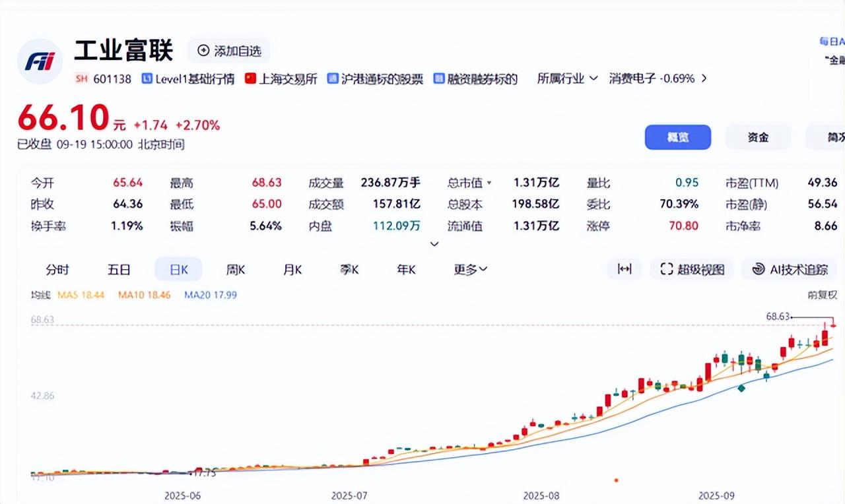Click the 市盈(TTM) value 49.36

point(822,183)
